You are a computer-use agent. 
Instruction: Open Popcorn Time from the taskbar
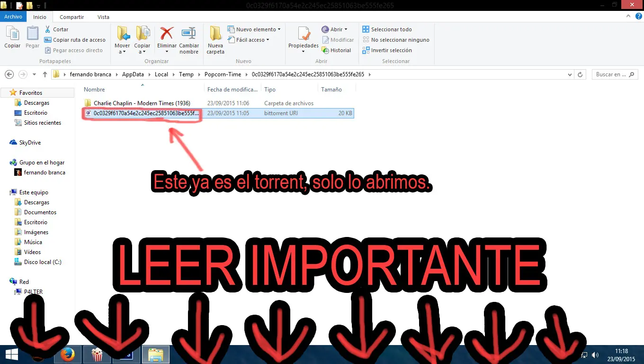pos(97,355)
